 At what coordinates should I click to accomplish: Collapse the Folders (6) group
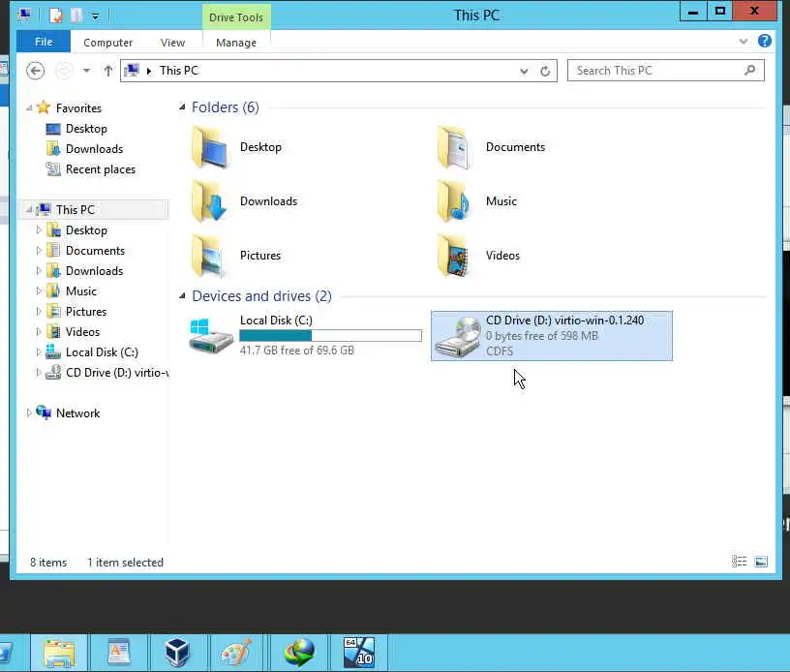(182, 107)
